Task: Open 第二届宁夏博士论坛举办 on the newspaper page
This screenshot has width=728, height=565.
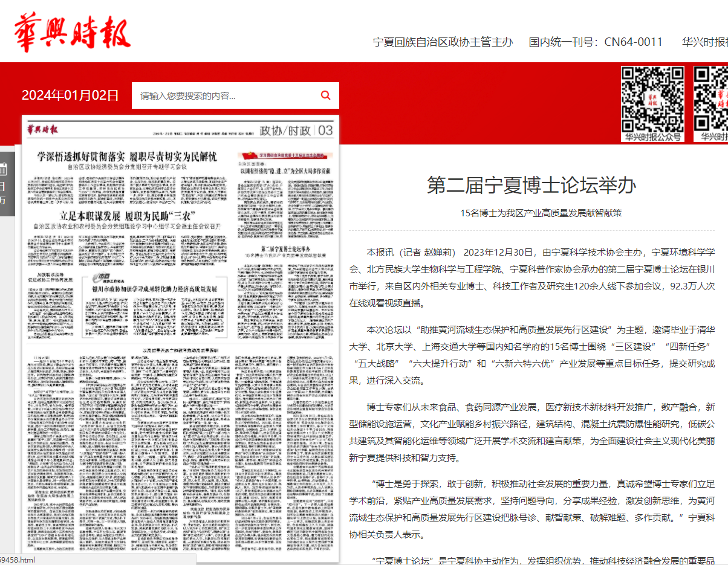Action: (285, 249)
